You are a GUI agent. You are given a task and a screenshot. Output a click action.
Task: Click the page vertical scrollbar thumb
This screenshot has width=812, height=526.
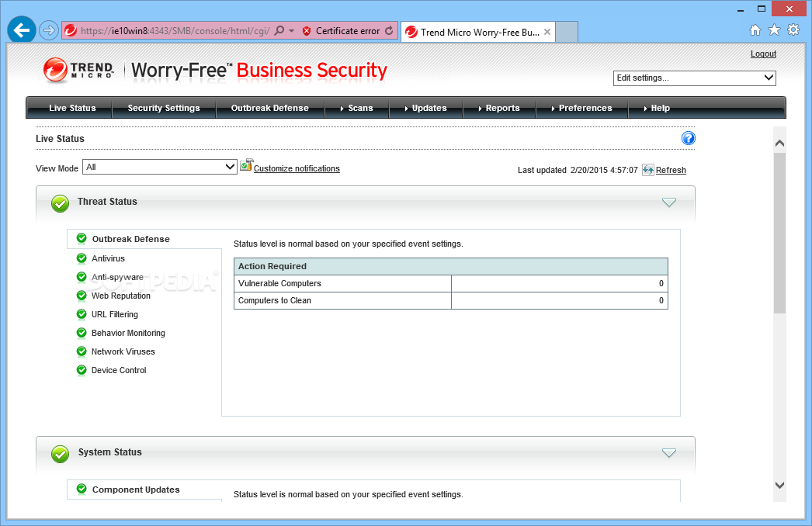tap(779, 233)
